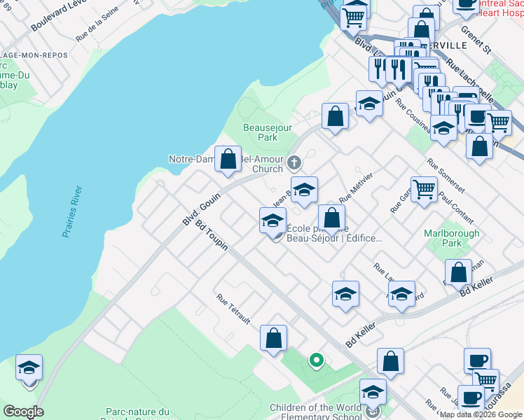Click the Parc-nature du Bois label
524x420 pixels.
point(138,414)
